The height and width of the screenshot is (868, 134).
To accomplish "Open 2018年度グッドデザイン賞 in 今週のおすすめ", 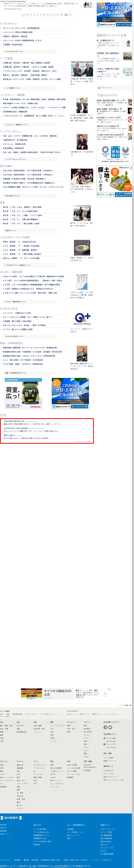I will (x=107, y=118).
